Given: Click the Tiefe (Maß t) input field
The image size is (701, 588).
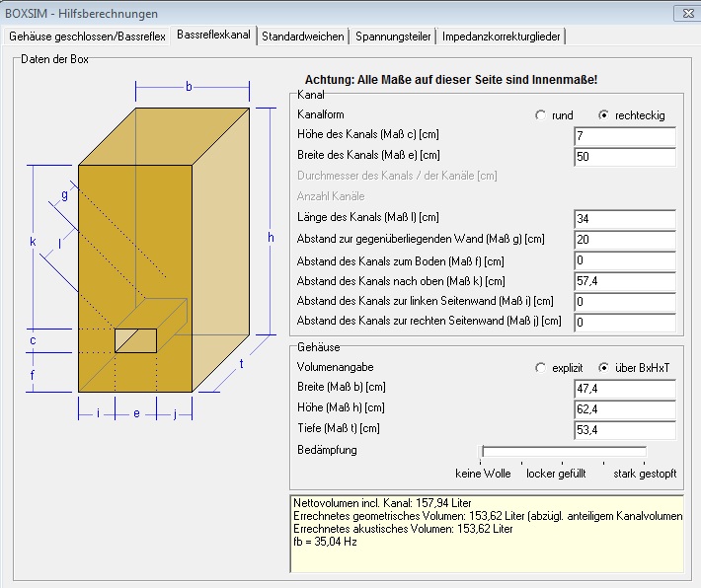Looking at the screenshot, I should [624, 430].
